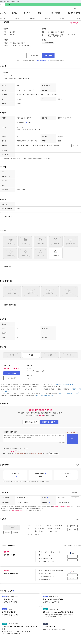
Task: Open 채용절차의 공정화에 관한 법률 제4조의3 link
Action: (64, 385)
